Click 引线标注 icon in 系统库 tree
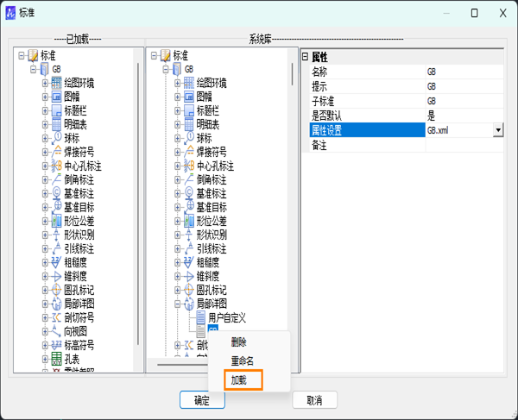Viewport: 518px width, 420px height. click(188, 248)
